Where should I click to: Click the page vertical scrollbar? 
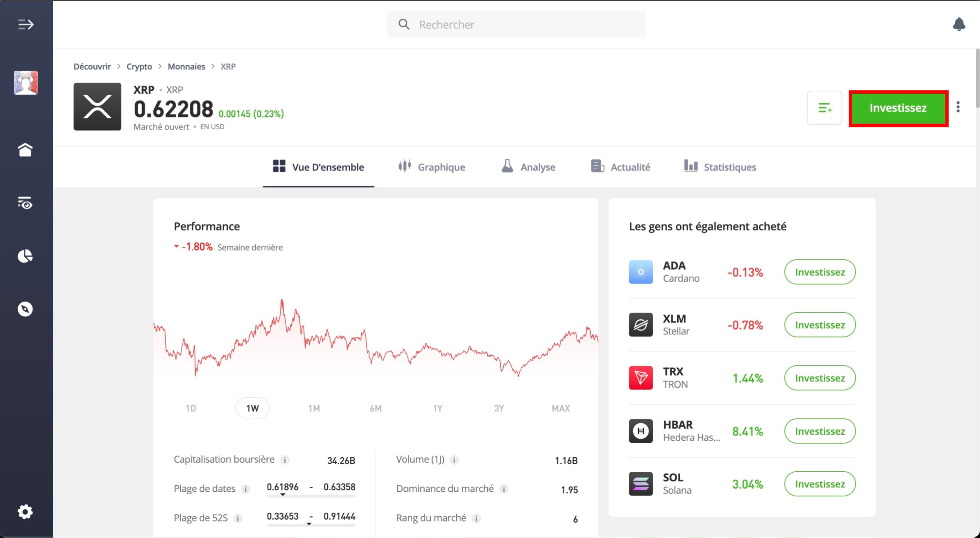pyautogui.click(x=977, y=78)
